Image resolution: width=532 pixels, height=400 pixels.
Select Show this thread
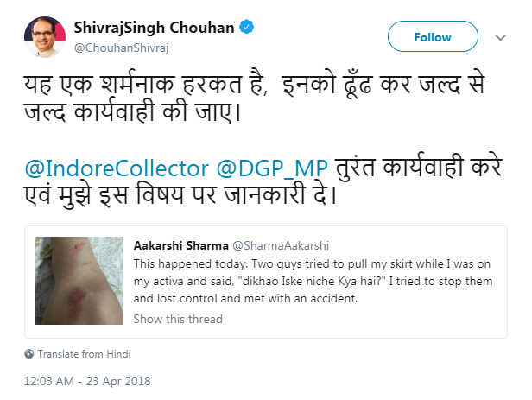coord(178,319)
